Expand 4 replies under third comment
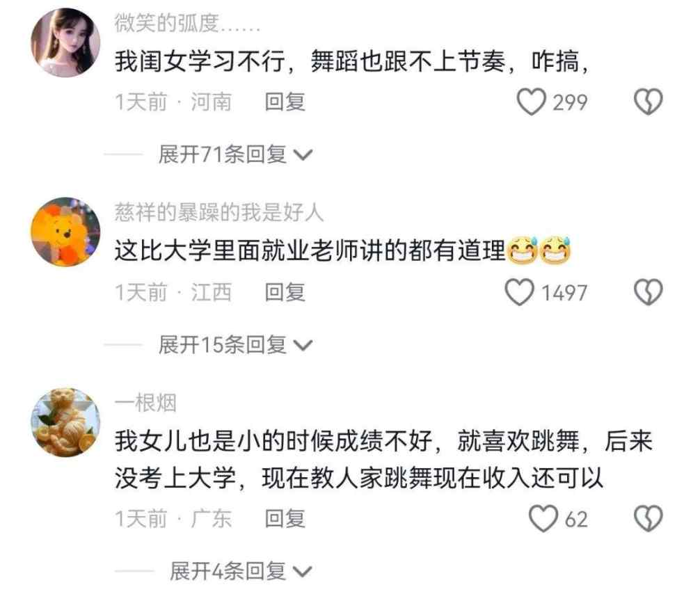 (241, 571)
